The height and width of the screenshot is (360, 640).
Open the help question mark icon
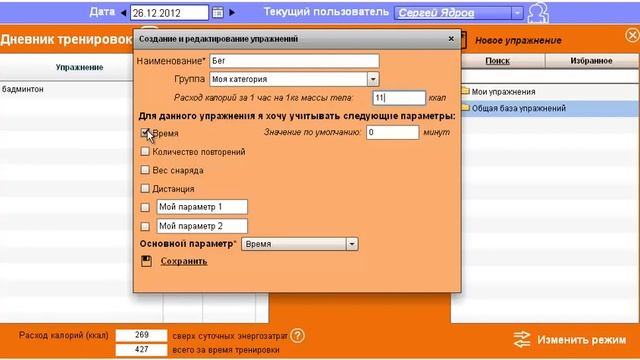coord(298,336)
